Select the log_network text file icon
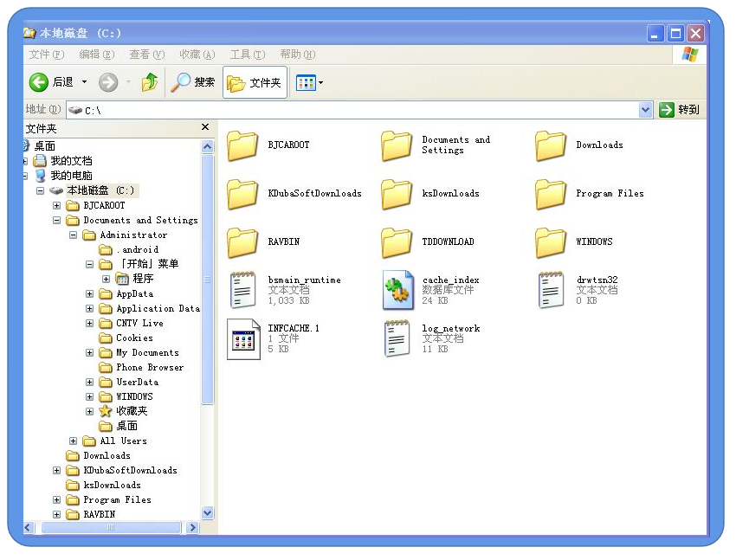736x560 pixels. coord(397,338)
